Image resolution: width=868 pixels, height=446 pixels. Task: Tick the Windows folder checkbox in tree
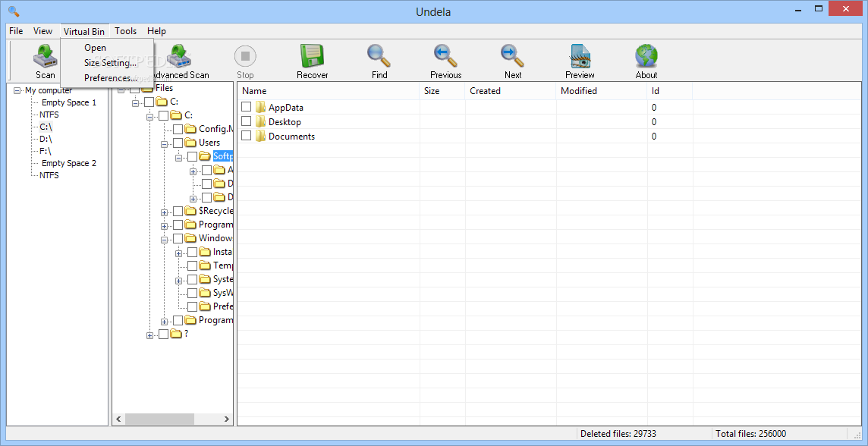[178, 238]
